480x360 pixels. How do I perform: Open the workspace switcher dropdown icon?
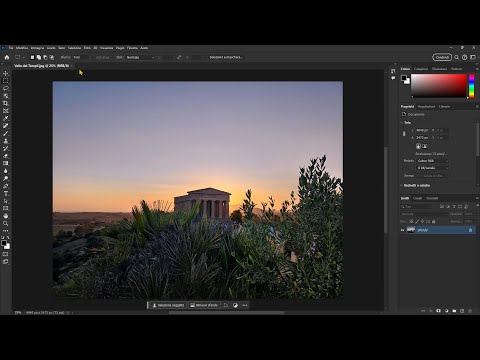pyautogui.click(x=473, y=57)
